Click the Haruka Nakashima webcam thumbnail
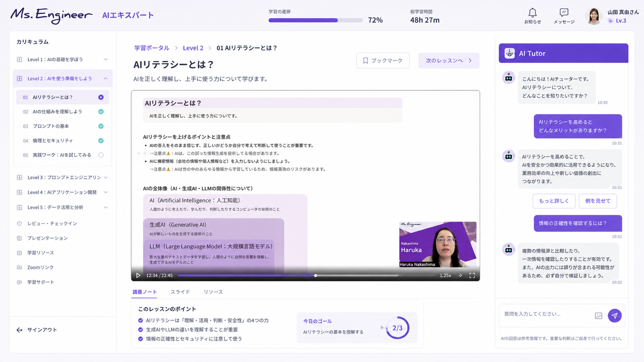This screenshot has width=644, height=362. [438, 245]
